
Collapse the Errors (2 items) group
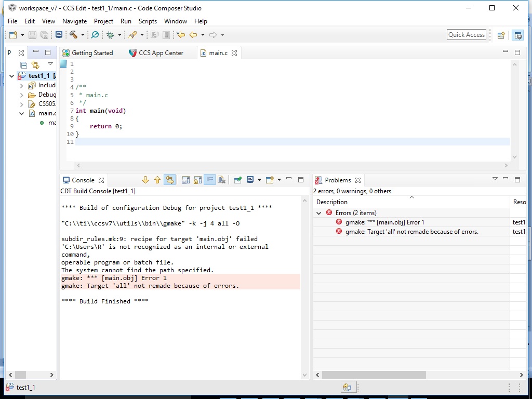click(319, 213)
